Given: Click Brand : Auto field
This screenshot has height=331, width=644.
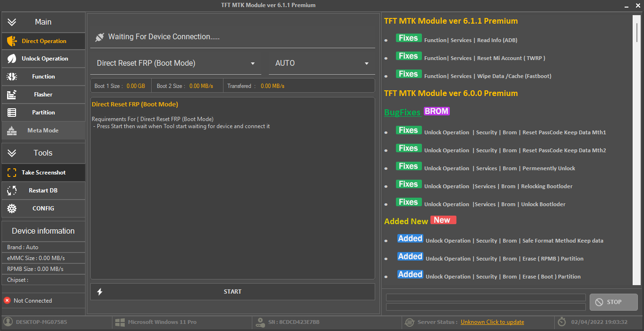Looking at the screenshot, I should pyautogui.click(x=43, y=247).
